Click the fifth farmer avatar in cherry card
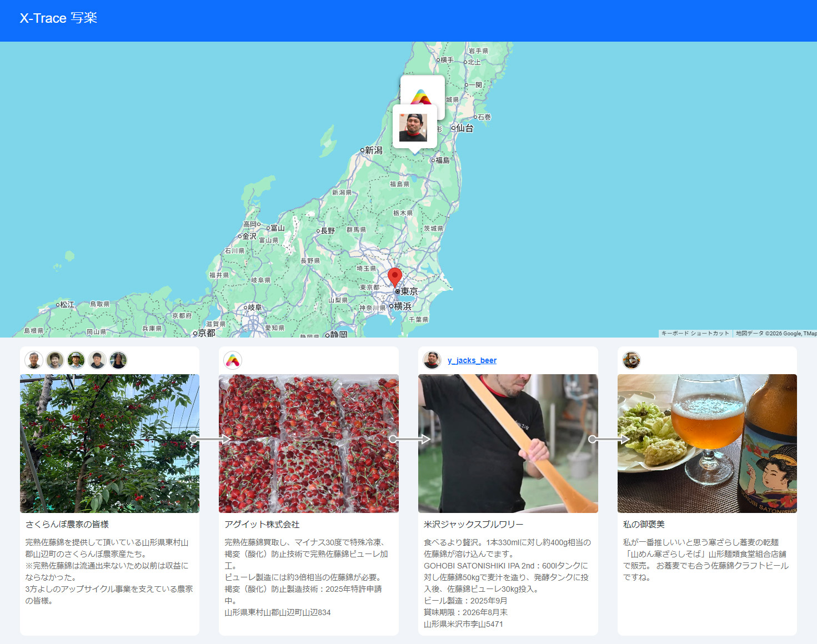817x644 pixels. (118, 360)
